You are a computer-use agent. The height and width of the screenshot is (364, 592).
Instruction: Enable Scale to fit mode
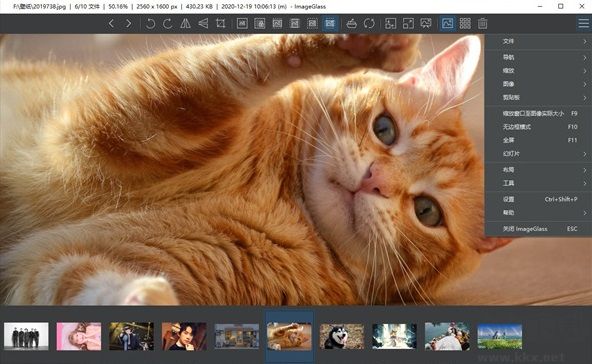click(312, 23)
